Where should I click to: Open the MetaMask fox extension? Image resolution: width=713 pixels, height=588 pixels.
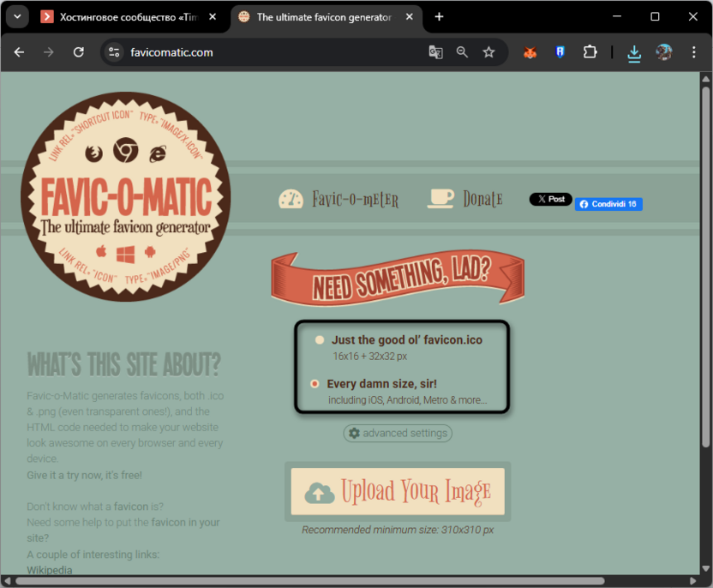click(530, 52)
